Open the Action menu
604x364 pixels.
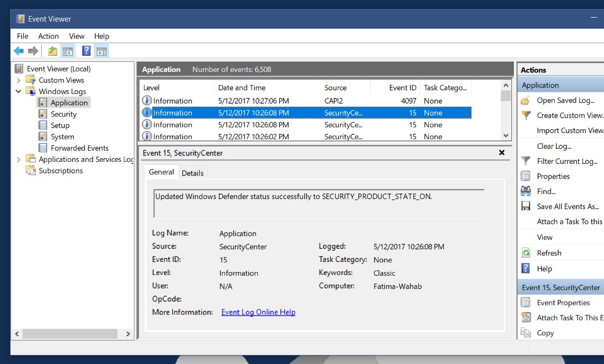(x=48, y=36)
